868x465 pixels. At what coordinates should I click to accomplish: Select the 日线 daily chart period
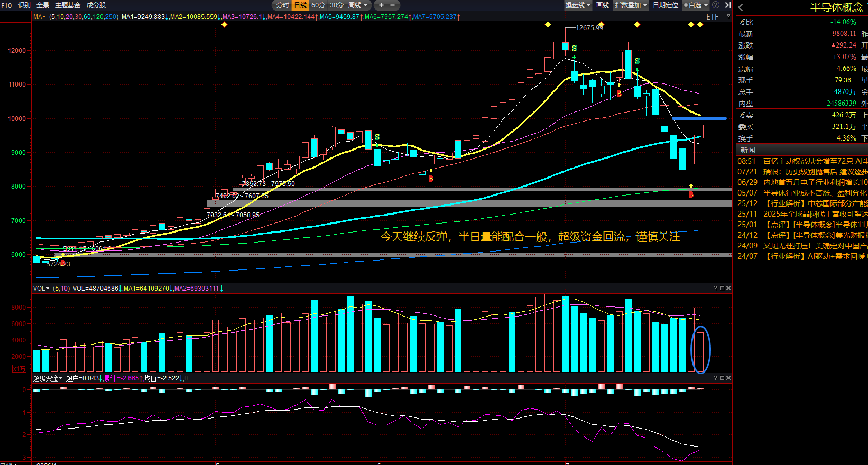coord(300,5)
